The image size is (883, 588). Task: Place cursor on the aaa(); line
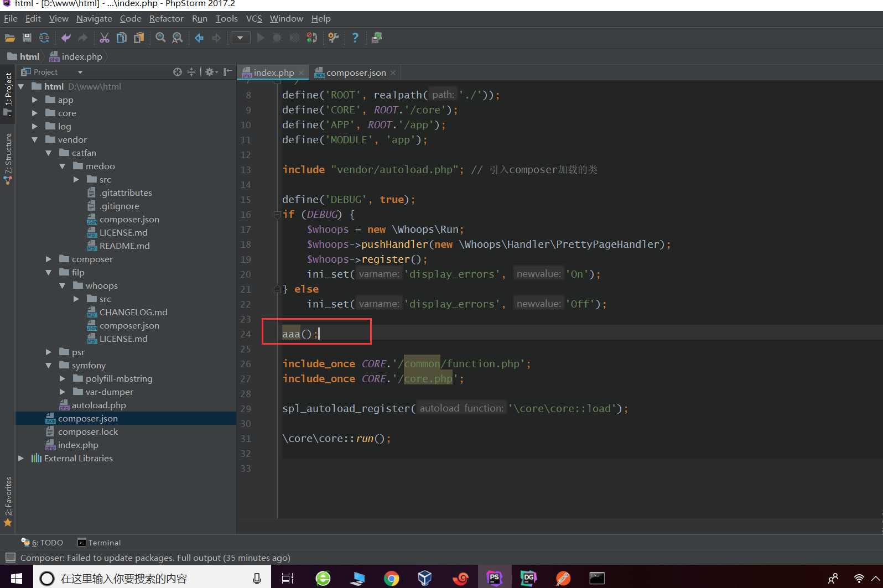pos(581,334)
